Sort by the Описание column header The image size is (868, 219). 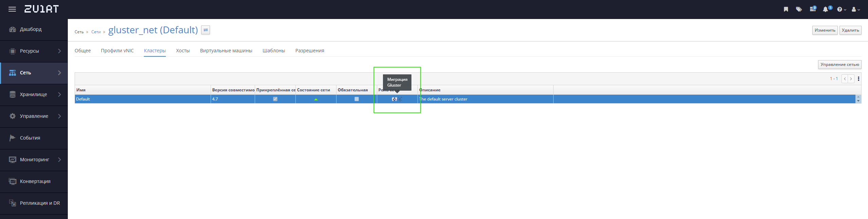pos(485,90)
